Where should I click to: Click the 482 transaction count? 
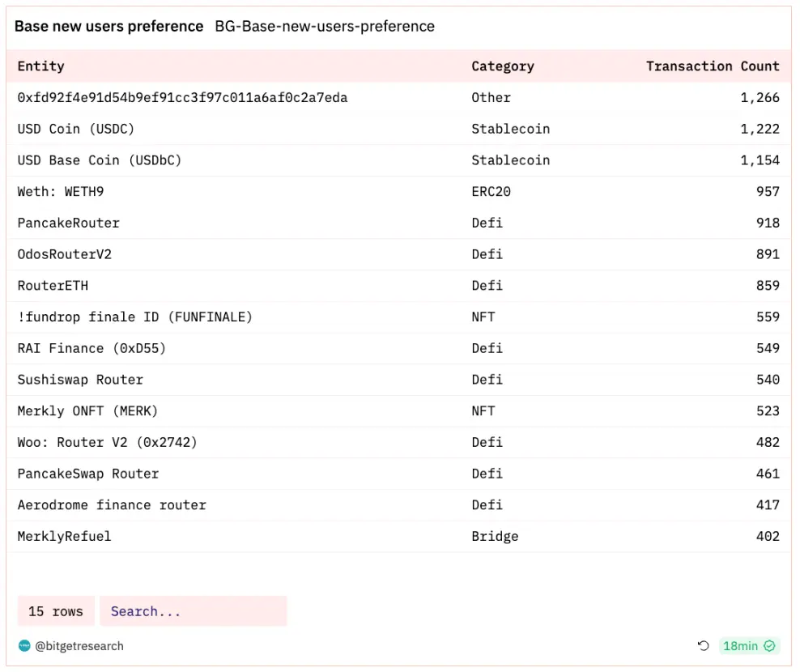[x=768, y=442]
